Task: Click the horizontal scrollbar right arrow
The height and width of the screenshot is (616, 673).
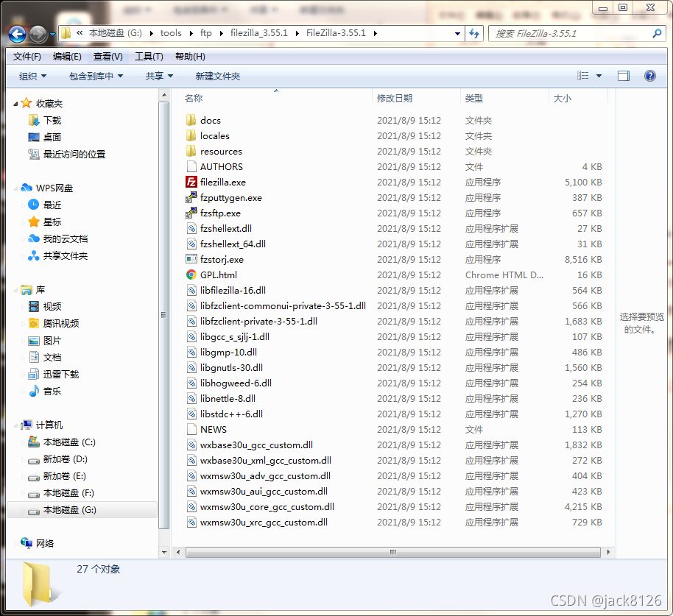Action: click(608, 552)
